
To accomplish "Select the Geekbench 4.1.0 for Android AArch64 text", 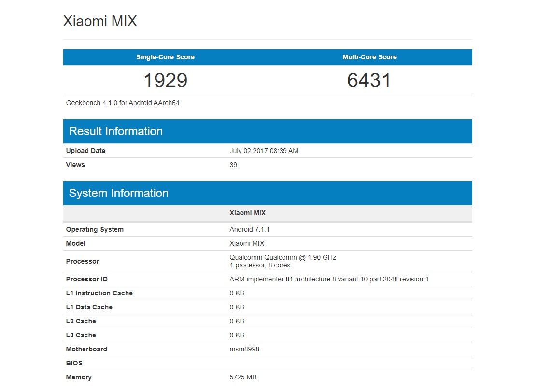I will (x=123, y=103).
